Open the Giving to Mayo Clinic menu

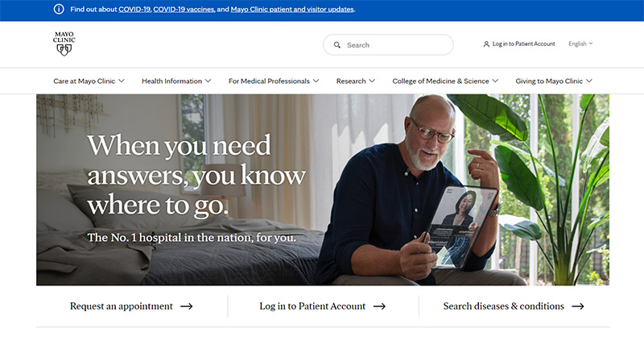click(554, 81)
